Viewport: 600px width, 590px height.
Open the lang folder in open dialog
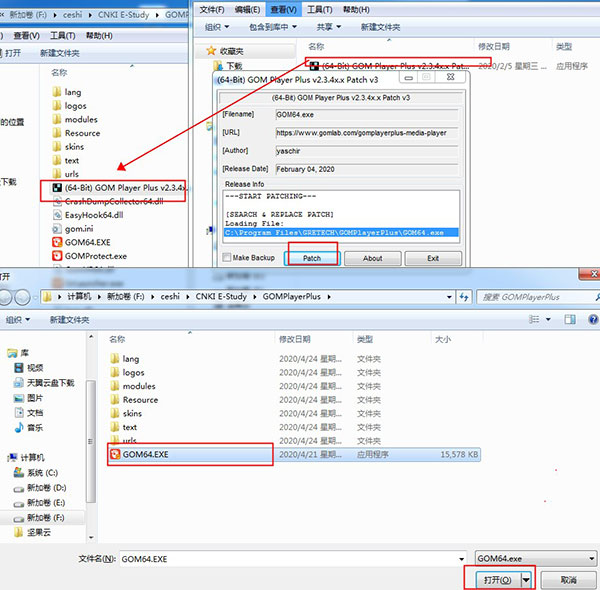[x=125, y=359]
